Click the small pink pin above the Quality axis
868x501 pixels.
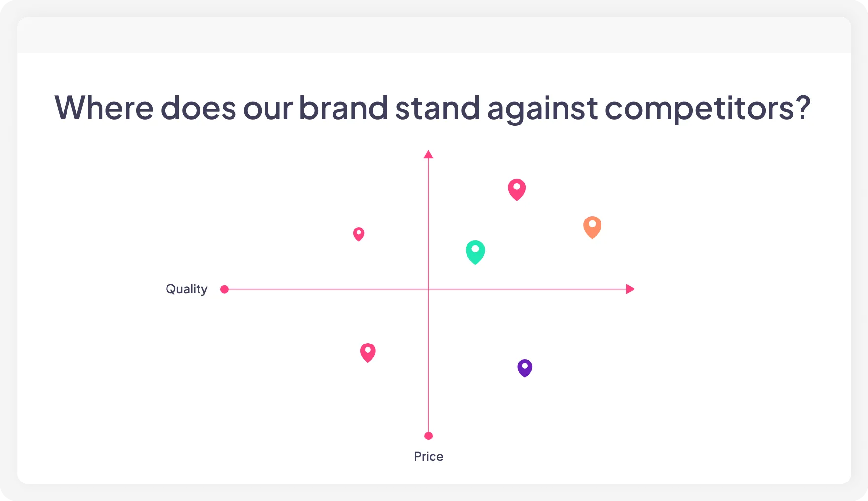point(359,234)
